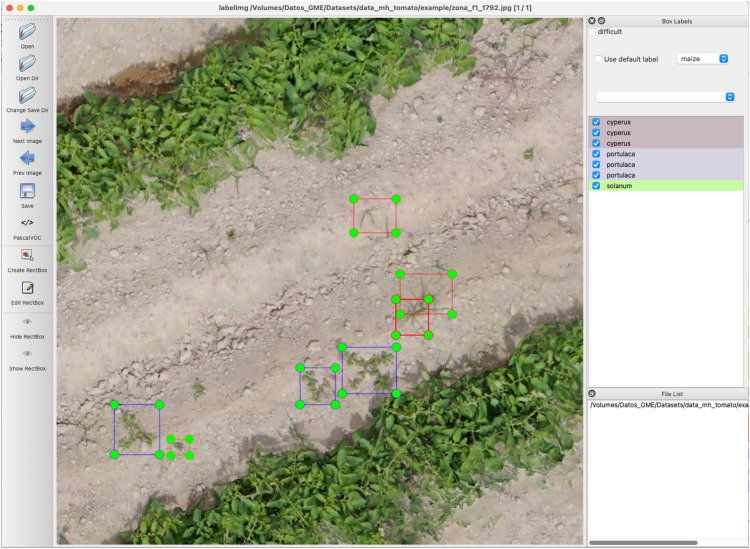The height and width of the screenshot is (549, 750).
Task: Hide all boxes with Hide RectBox
Action: click(27, 322)
